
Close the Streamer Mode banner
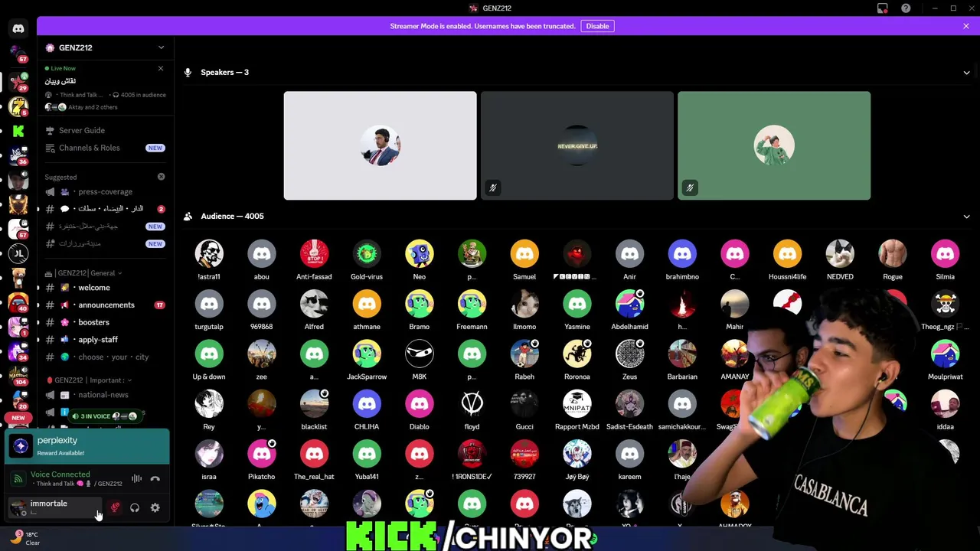966,26
